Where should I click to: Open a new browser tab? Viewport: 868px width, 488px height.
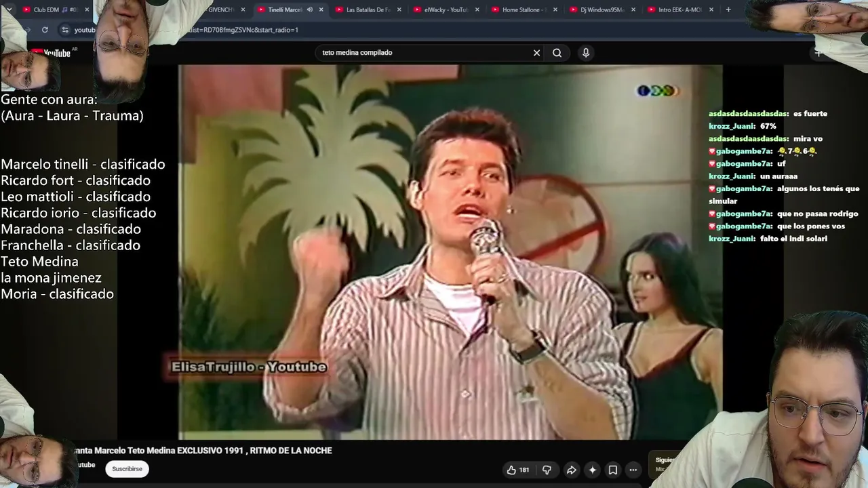pyautogui.click(x=728, y=9)
